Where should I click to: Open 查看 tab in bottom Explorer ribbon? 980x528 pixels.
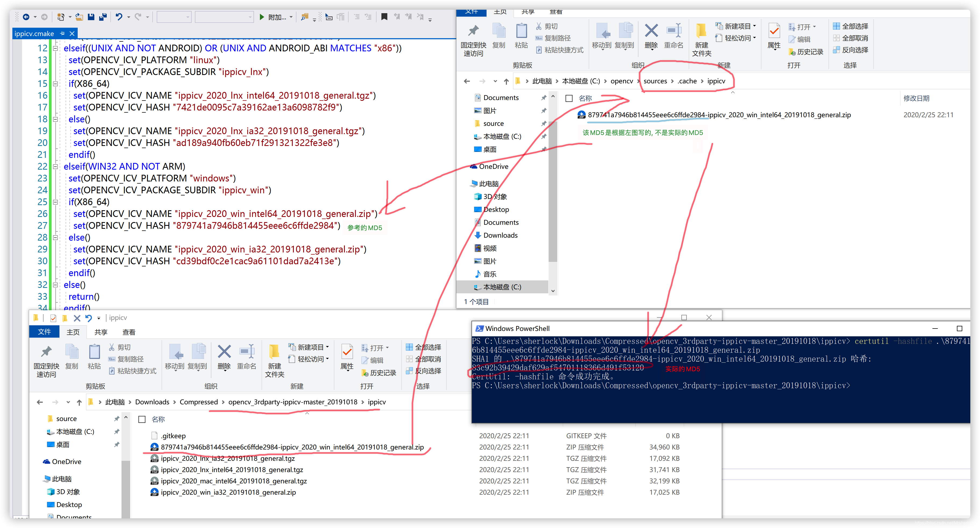tap(128, 332)
